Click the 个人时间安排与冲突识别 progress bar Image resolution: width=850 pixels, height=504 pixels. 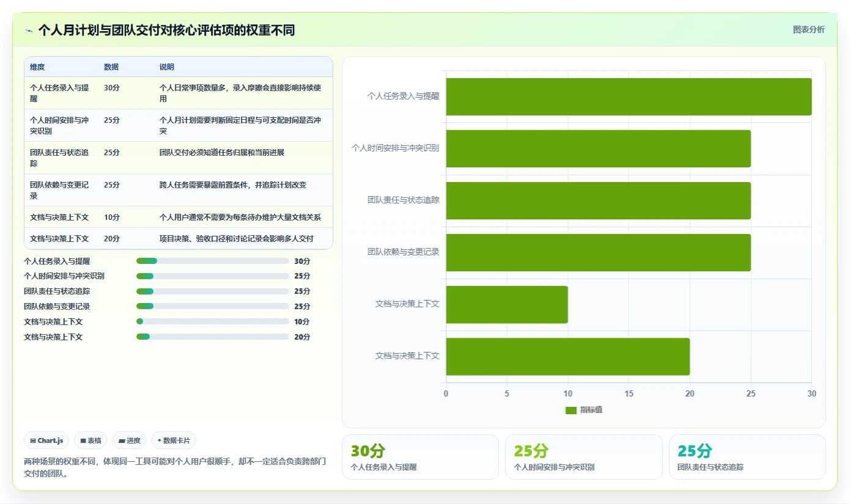point(213,276)
